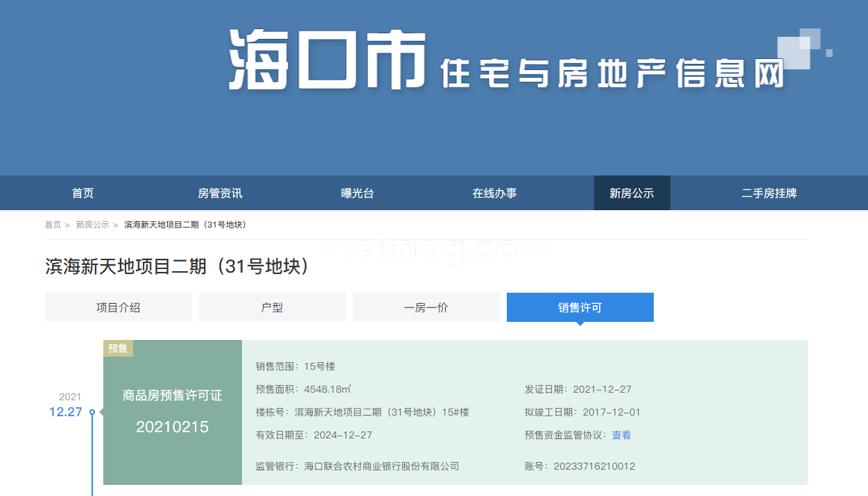The height and width of the screenshot is (496, 868).
Task: Open the 一房一价 tab
Action: (x=426, y=307)
